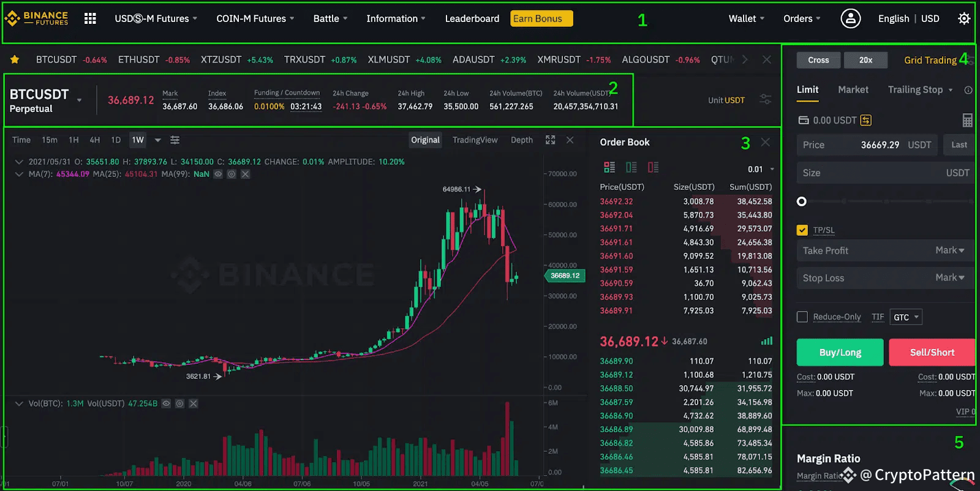Image resolution: width=980 pixels, height=491 pixels.
Task: Open chart indicator settings icon
Action: tap(175, 140)
